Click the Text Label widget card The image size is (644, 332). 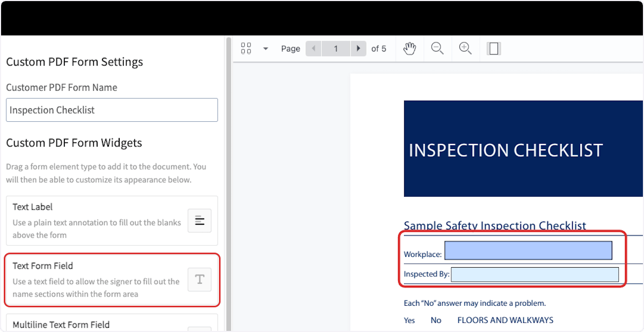pos(112,220)
